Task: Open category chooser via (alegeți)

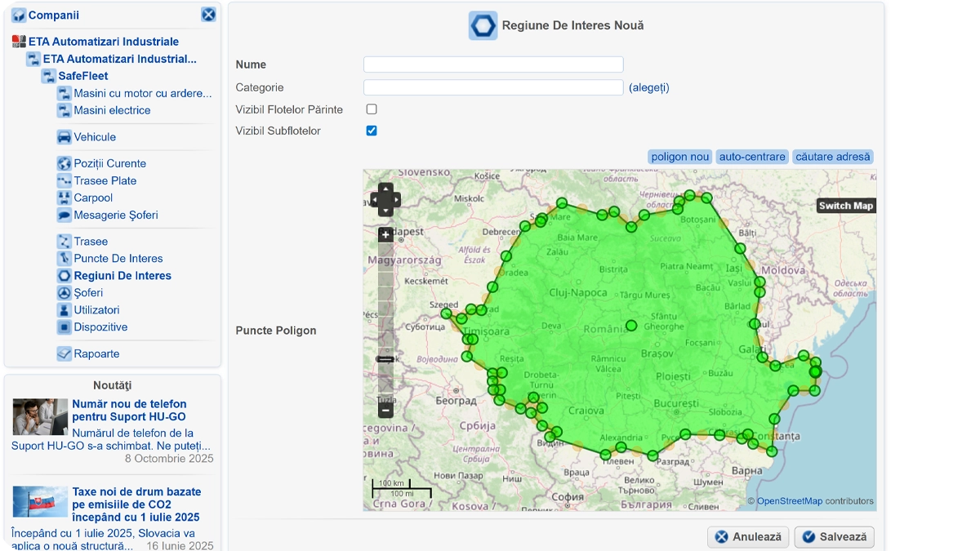Action: [x=648, y=87]
